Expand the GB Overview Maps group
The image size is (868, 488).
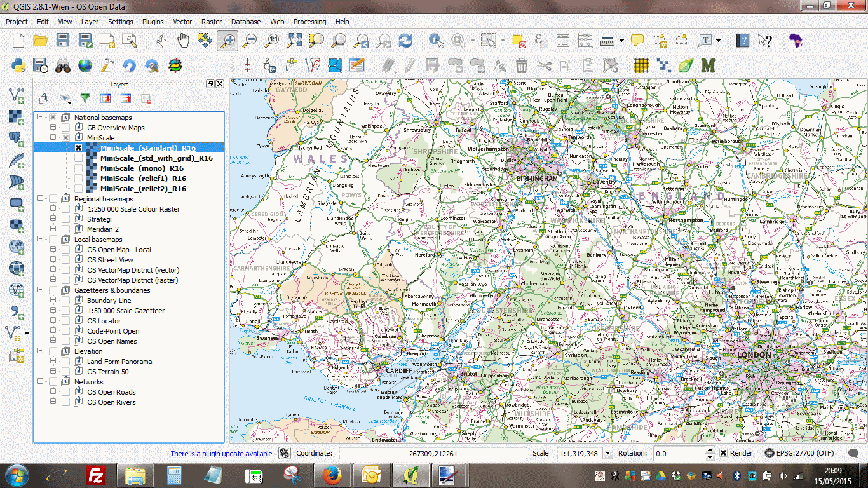pos(53,128)
